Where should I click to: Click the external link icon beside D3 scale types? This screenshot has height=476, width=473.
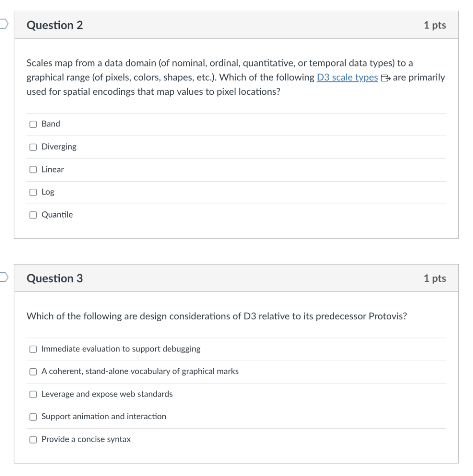(x=385, y=78)
